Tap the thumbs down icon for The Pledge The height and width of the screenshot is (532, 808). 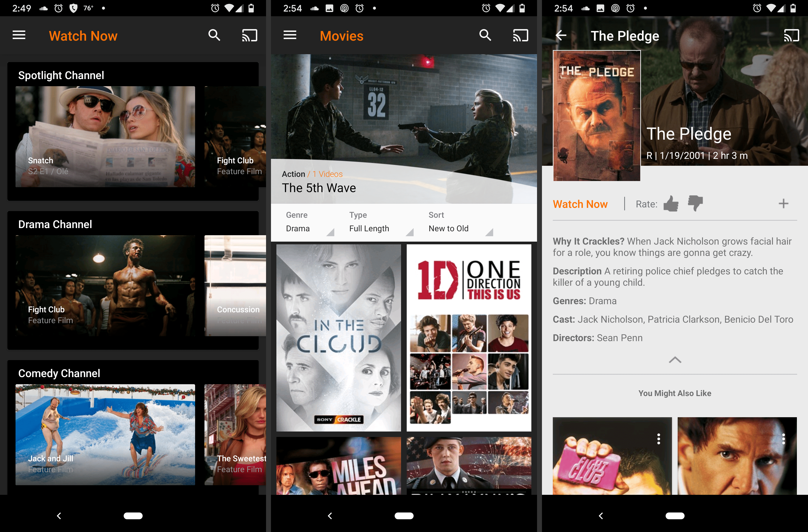coord(696,204)
